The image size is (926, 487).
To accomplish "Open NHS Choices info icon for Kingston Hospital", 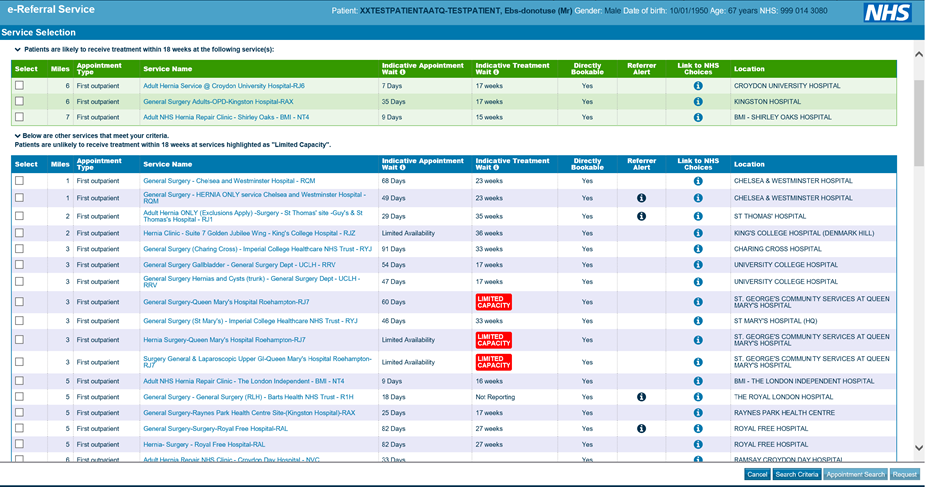I will tap(698, 102).
